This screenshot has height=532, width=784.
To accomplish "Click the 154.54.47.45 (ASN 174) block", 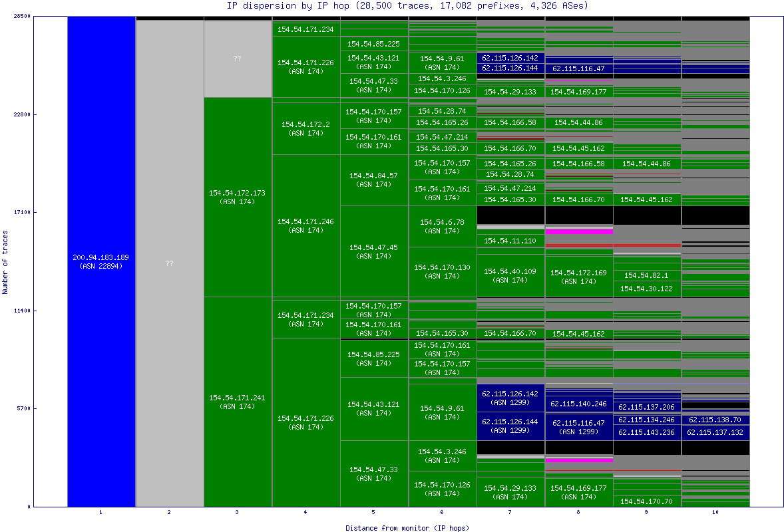I will [374, 251].
